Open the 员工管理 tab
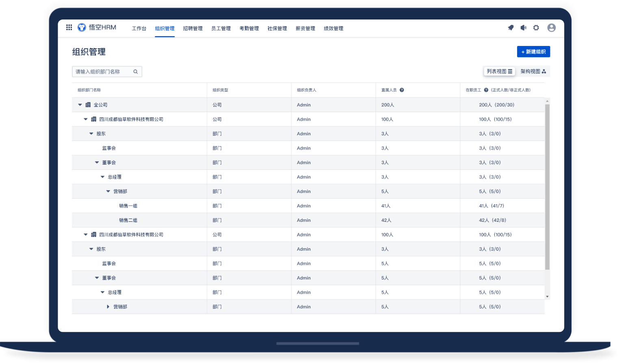619x364 pixels. 221,28
